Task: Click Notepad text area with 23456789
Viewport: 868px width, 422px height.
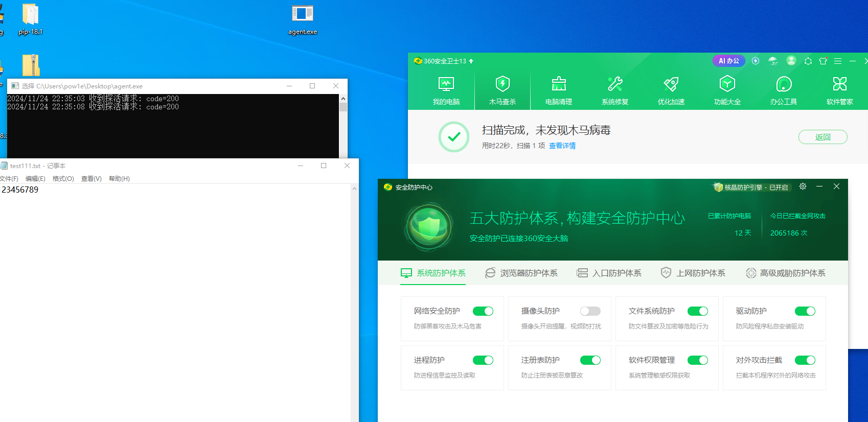Action: pyautogui.click(x=175, y=302)
